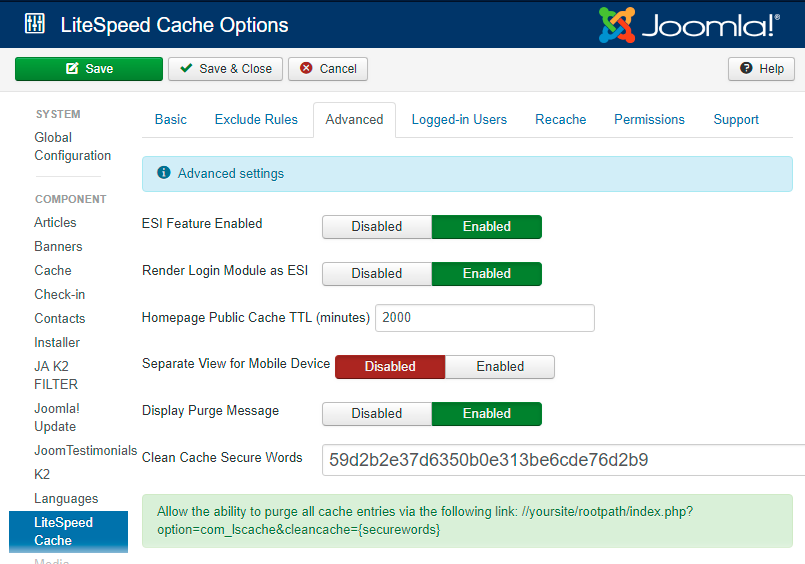Click the purge link help text
Image resolution: width=805 pixels, height=564 pixels.
coord(425,520)
